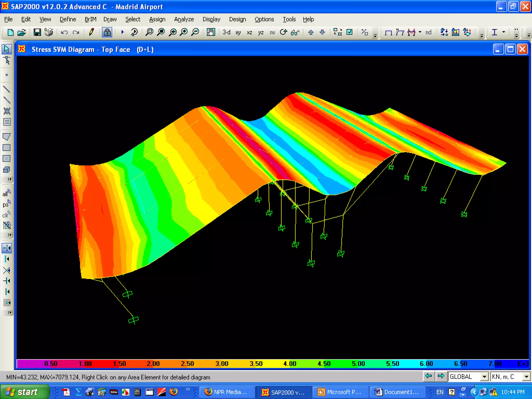Open the units KN, m, C dropdown
The height and width of the screenshot is (399, 532).
click(x=526, y=377)
